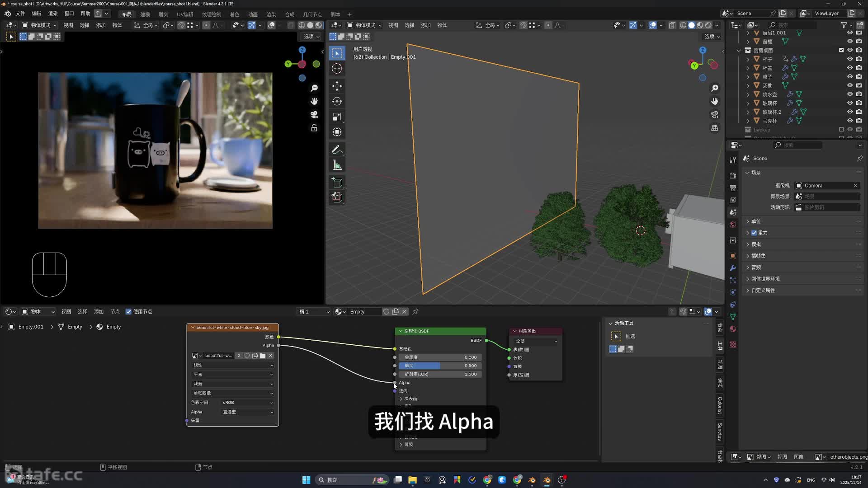Switch to the 着色 workspace tab
868x488 pixels.
tap(234, 14)
